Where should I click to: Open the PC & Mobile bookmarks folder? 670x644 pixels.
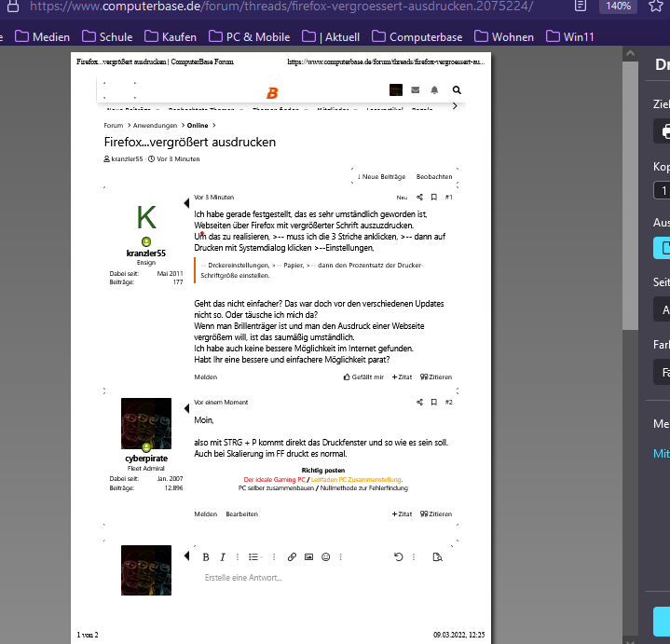(x=250, y=37)
